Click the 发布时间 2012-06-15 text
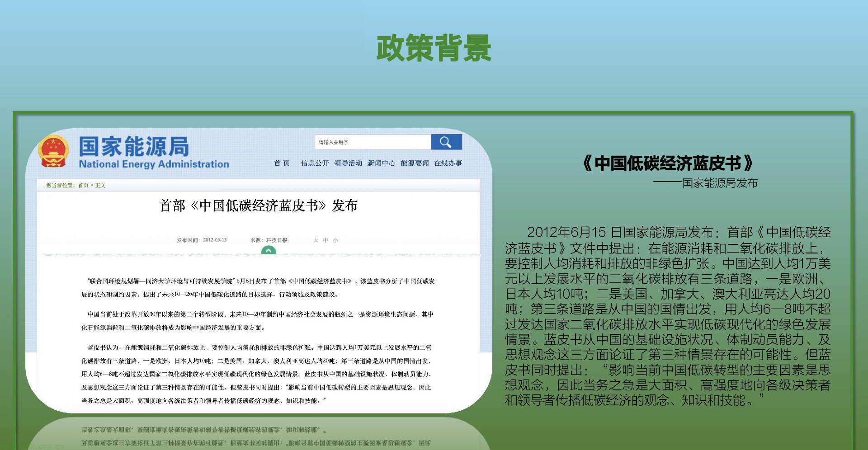 202,240
